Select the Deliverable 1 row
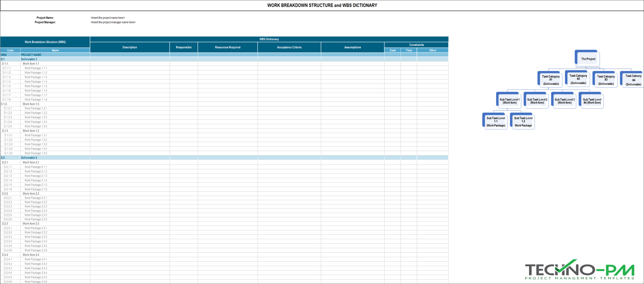This screenshot has height=284, width=644. (29, 59)
